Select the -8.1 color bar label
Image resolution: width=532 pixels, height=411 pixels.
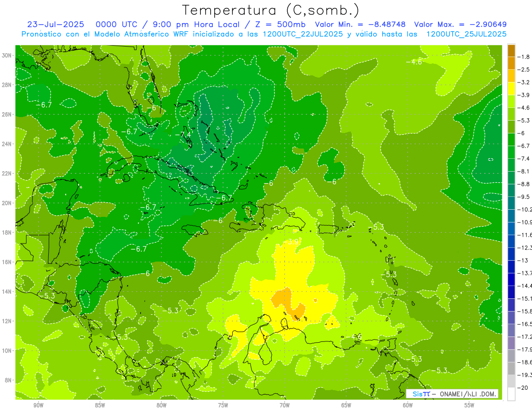tap(524, 171)
